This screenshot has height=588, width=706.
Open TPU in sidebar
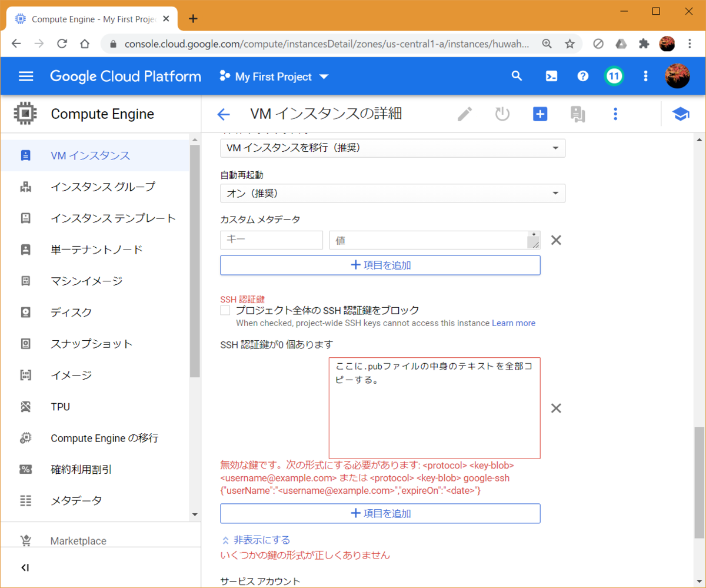pyautogui.click(x=95, y=407)
